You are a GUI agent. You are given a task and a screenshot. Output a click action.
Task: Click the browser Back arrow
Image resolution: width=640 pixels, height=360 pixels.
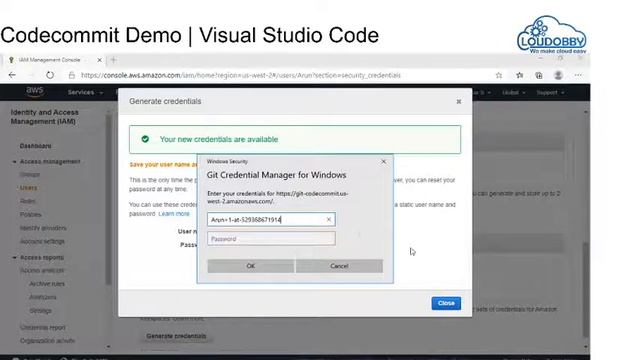[12, 75]
